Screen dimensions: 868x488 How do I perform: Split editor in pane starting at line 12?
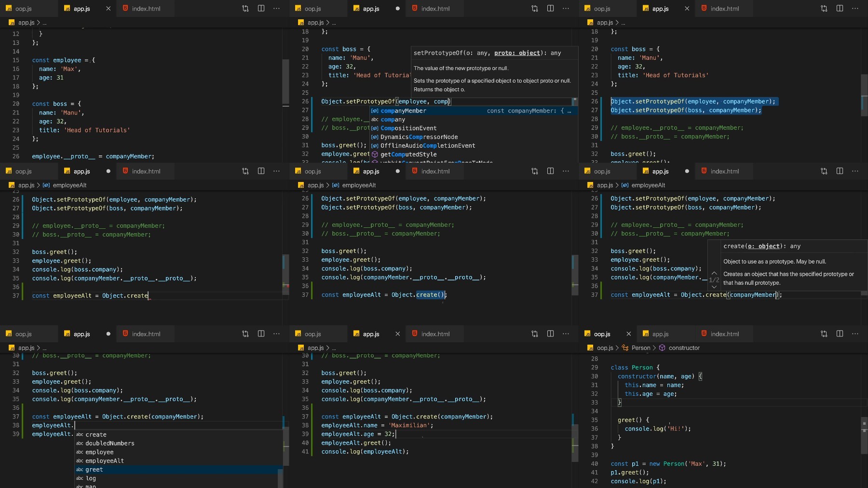[261, 9]
